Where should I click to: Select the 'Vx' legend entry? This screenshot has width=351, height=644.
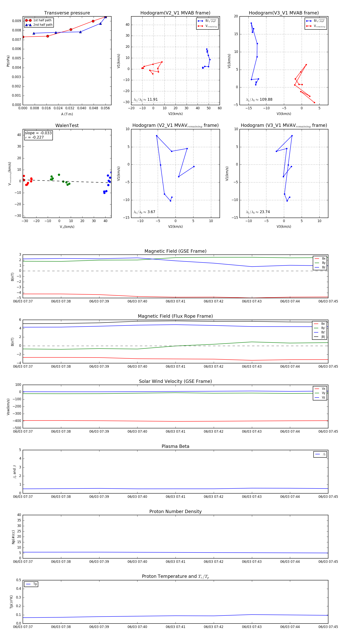coord(320,389)
